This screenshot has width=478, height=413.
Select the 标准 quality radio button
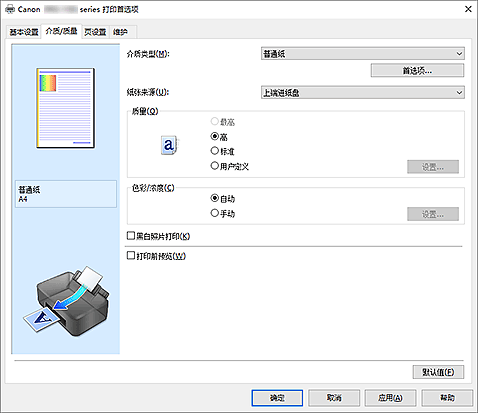click(215, 151)
